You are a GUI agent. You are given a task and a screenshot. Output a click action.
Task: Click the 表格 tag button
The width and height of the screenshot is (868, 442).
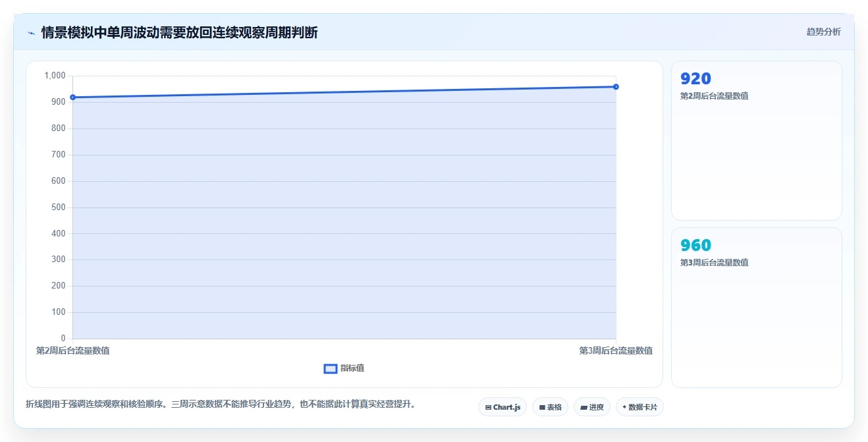pyautogui.click(x=551, y=407)
